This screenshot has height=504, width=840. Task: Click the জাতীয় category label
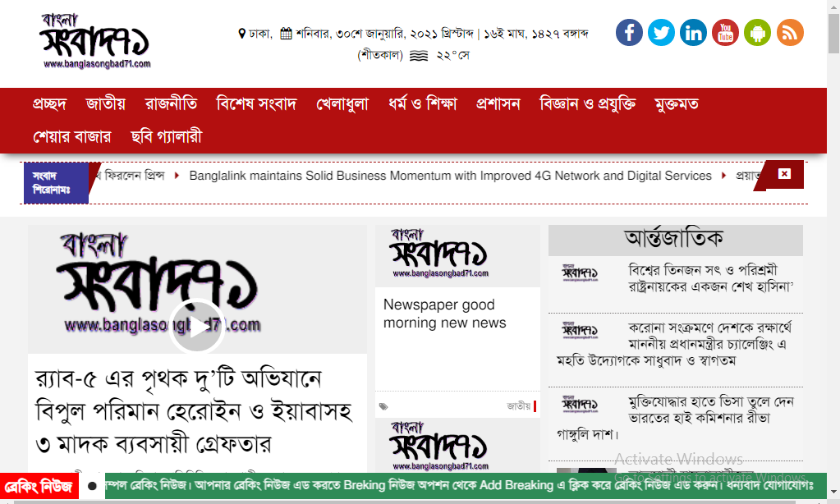click(x=517, y=405)
